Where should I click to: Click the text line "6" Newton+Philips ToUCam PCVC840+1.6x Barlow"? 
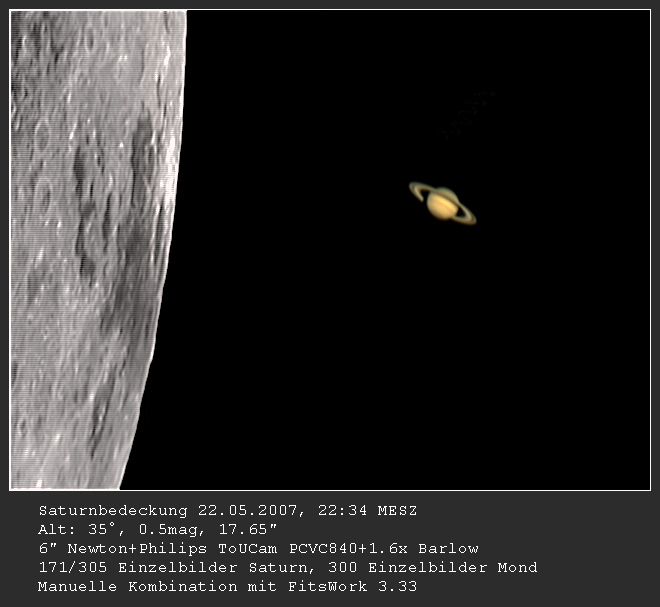click(x=258, y=548)
